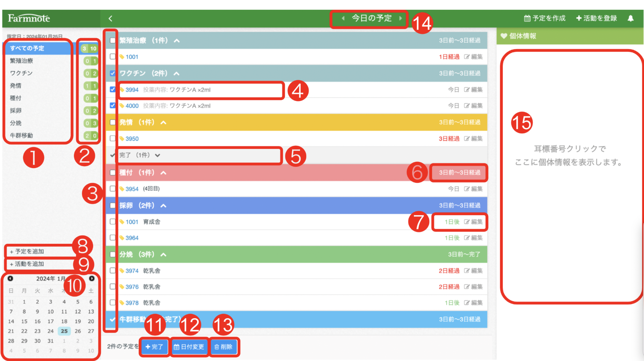Check the 発情 group checkbox
The image size is (644, 361).
pyautogui.click(x=113, y=122)
